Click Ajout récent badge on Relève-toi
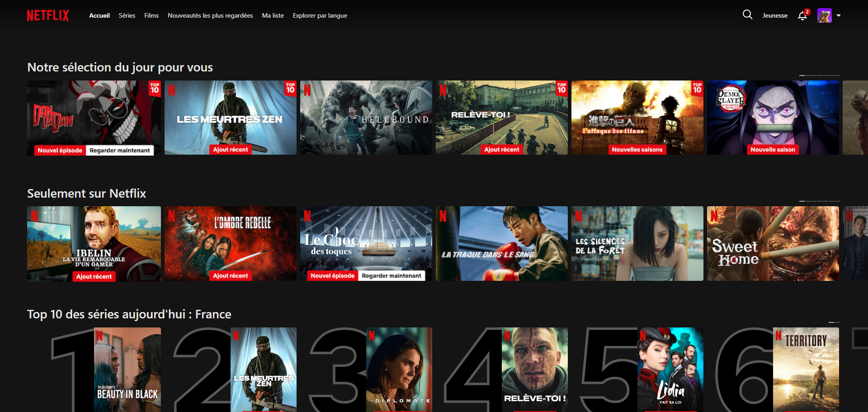Viewport: 868px width, 412px height. 502,150
